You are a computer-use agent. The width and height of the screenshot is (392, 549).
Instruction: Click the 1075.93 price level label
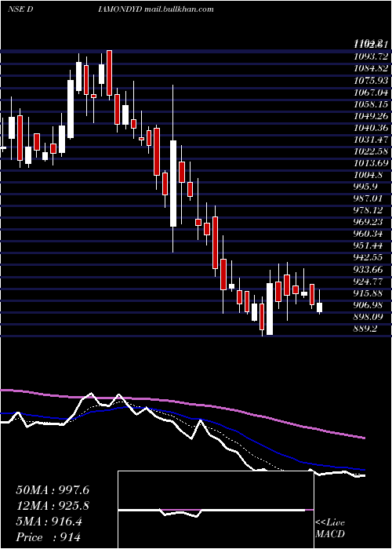pos(371,81)
